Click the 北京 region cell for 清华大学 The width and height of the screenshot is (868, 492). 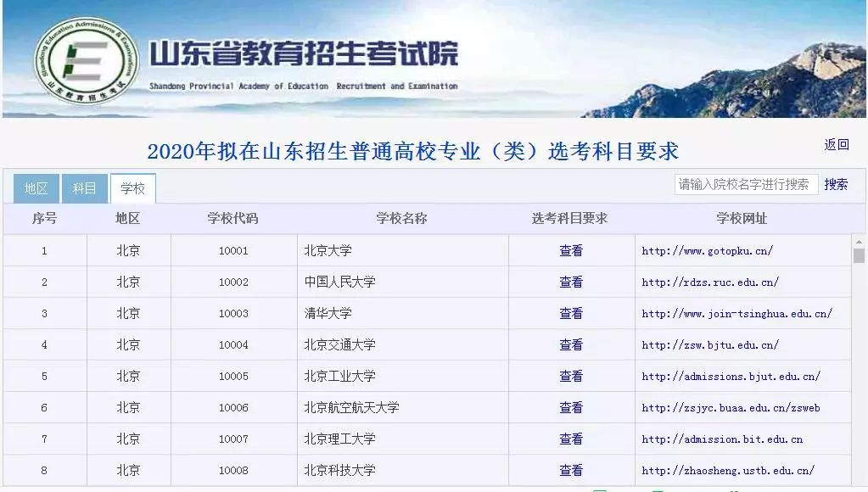click(x=128, y=313)
